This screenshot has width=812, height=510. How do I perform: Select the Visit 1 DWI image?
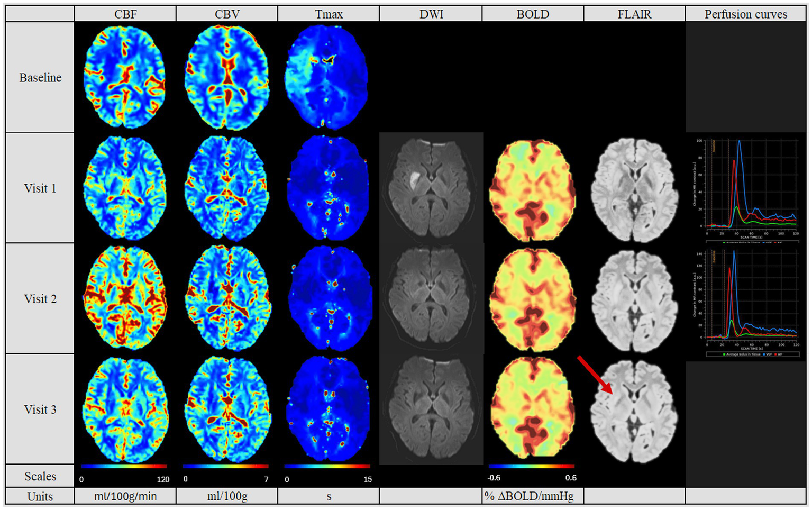click(x=431, y=188)
